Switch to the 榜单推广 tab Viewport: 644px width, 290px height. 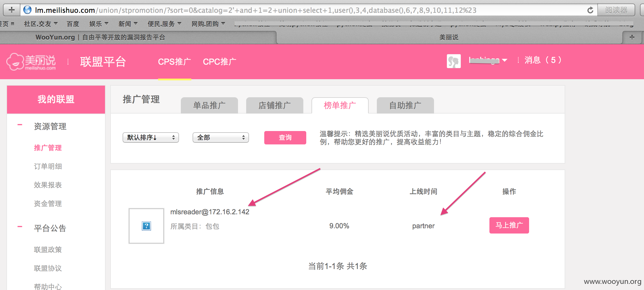click(340, 105)
